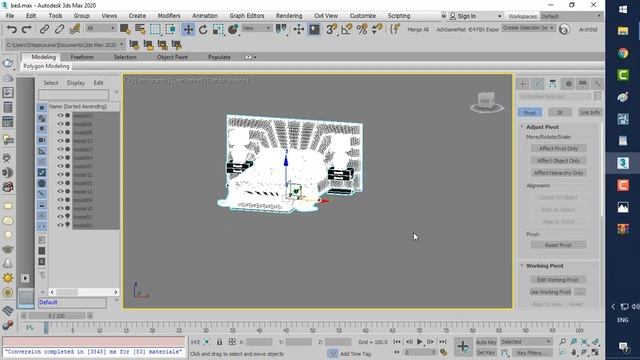Open the Workspaces Default dropdown
Image resolution: width=640 pixels, height=360 pixels.
point(571,16)
